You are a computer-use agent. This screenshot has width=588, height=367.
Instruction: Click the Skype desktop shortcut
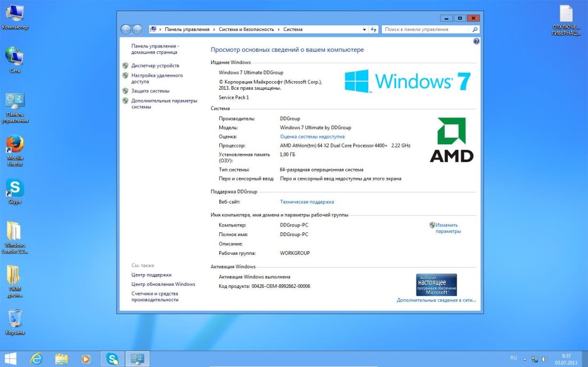point(15,189)
